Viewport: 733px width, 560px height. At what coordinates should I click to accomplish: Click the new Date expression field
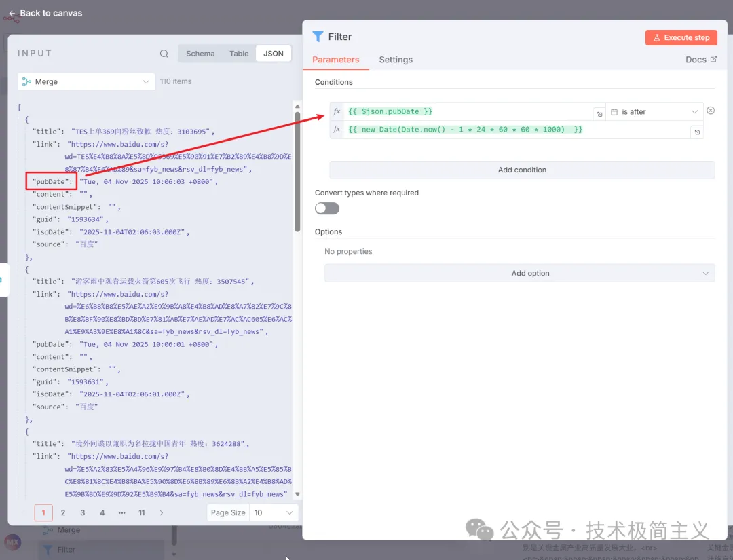click(x=516, y=130)
